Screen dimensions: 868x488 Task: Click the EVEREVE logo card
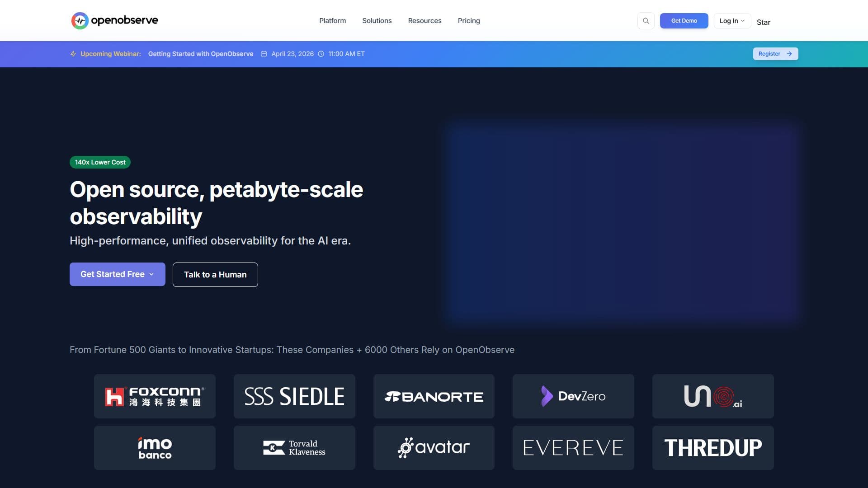click(x=573, y=448)
